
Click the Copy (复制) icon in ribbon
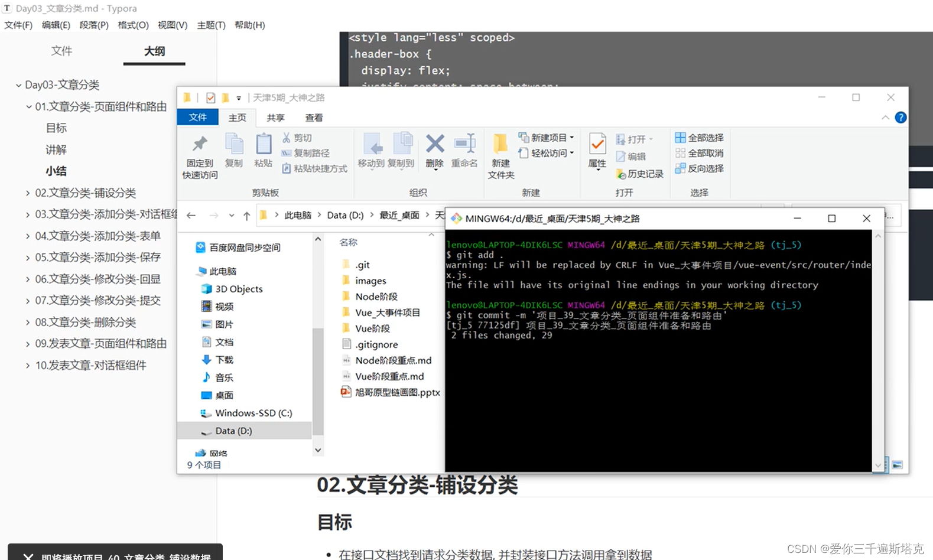[x=234, y=144]
